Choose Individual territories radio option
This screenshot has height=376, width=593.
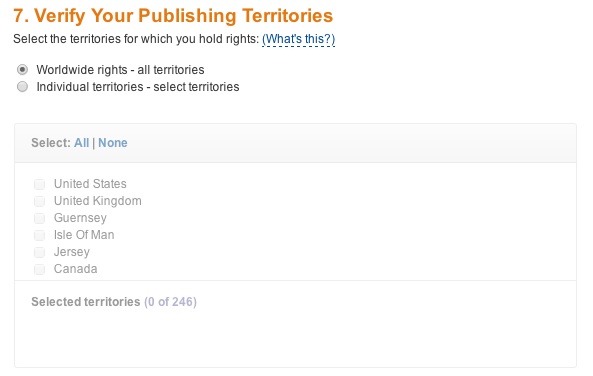point(22,87)
